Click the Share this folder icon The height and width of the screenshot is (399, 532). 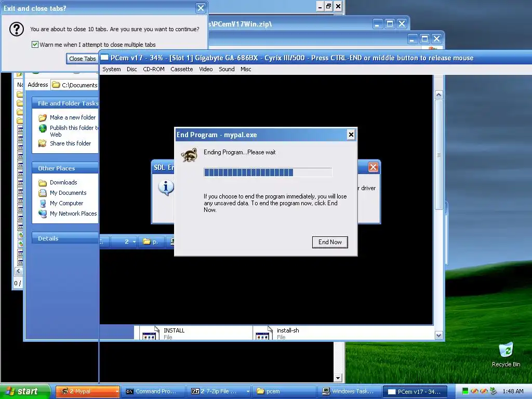click(43, 143)
